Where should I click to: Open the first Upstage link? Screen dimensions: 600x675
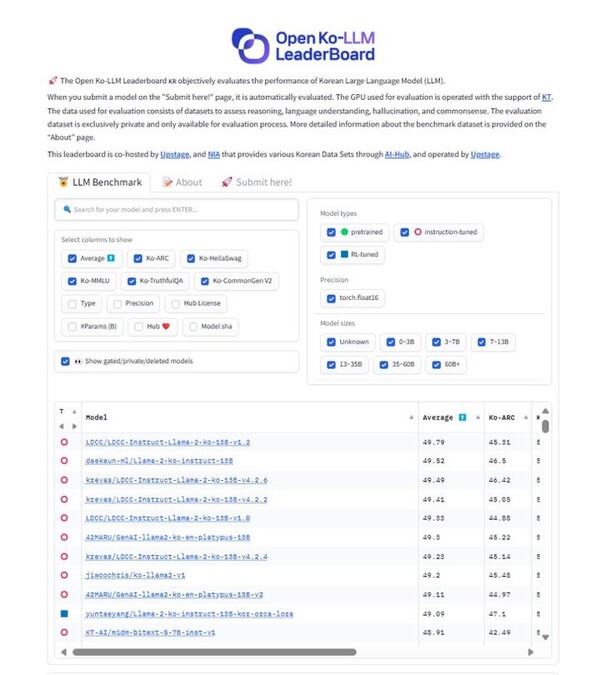(x=175, y=154)
